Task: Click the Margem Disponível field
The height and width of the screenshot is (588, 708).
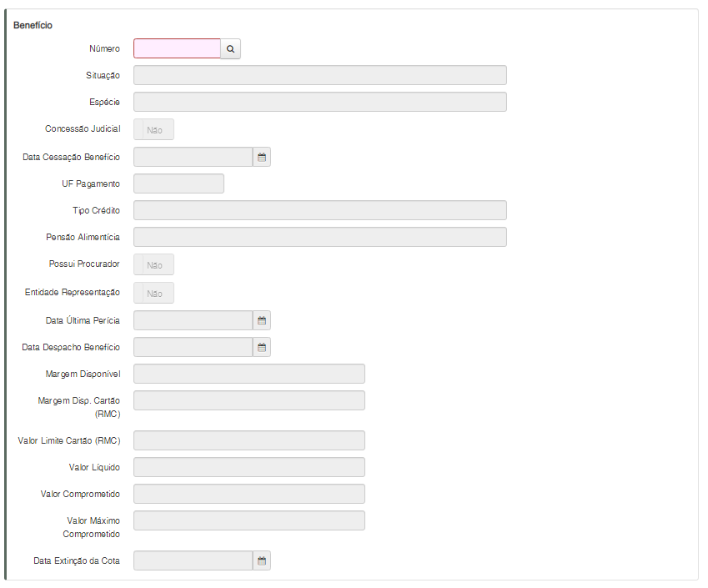Action: click(249, 374)
